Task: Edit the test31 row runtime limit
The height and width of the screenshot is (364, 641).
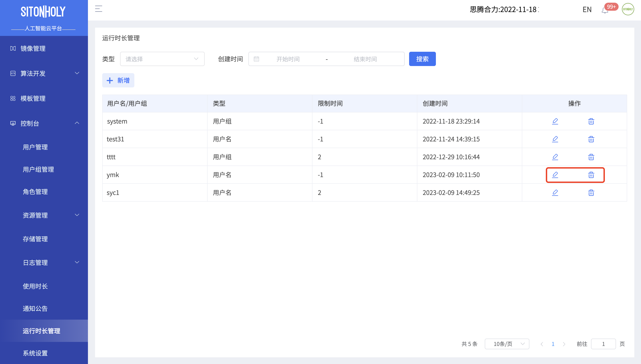Action: pos(555,139)
